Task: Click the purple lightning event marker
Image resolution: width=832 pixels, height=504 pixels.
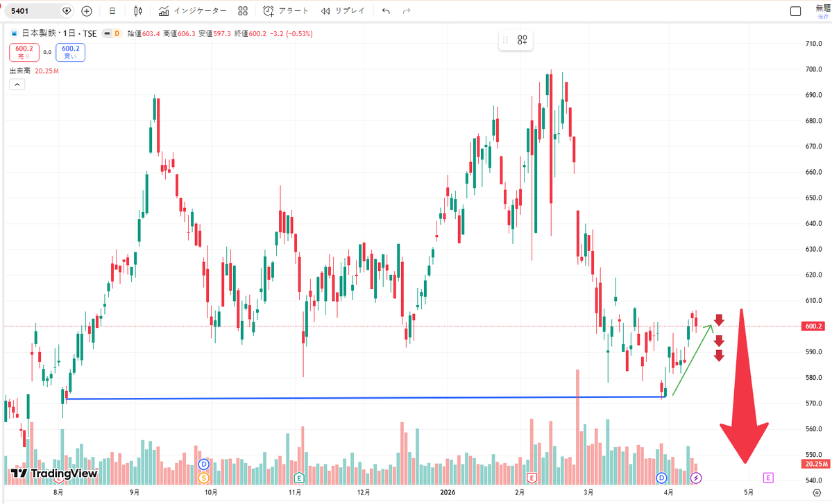Action: [695, 478]
